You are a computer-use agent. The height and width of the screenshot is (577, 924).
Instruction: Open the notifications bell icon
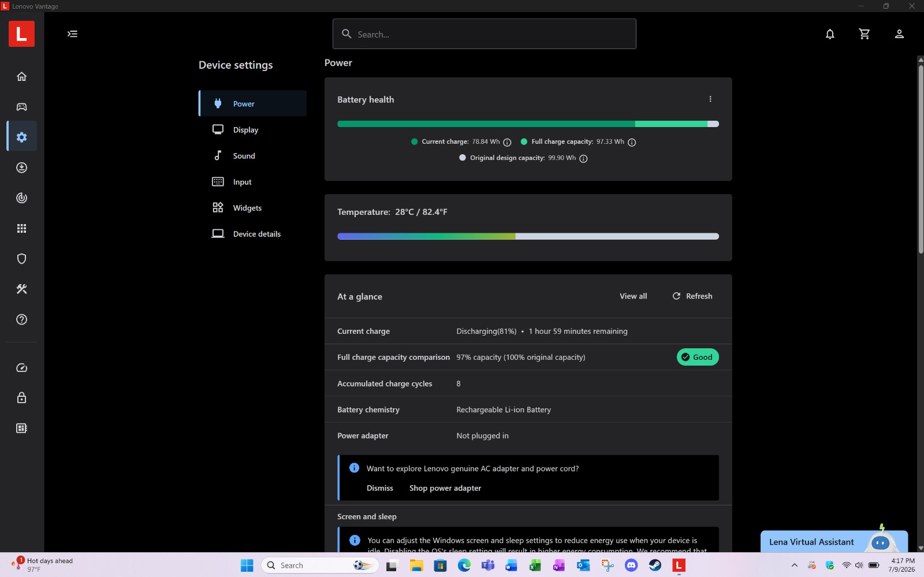click(830, 34)
